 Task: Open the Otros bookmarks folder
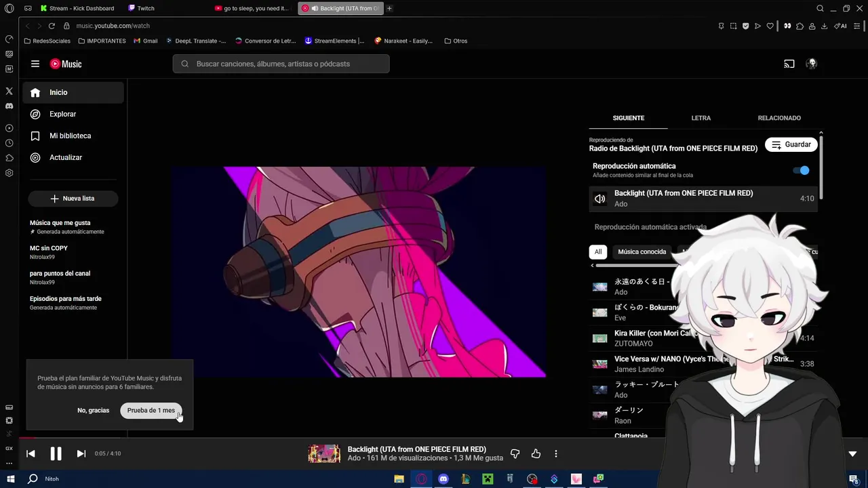(x=456, y=41)
